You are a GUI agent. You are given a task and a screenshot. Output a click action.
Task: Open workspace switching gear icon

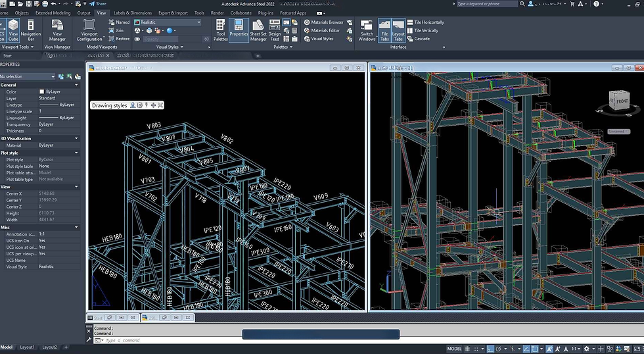[x=586, y=349]
